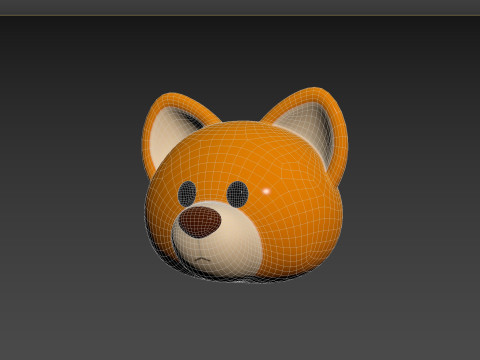Image resolution: width=480 pixels, height=360 pixels.
Task: Select the bear's brown nose mesh
Action: 200,222
